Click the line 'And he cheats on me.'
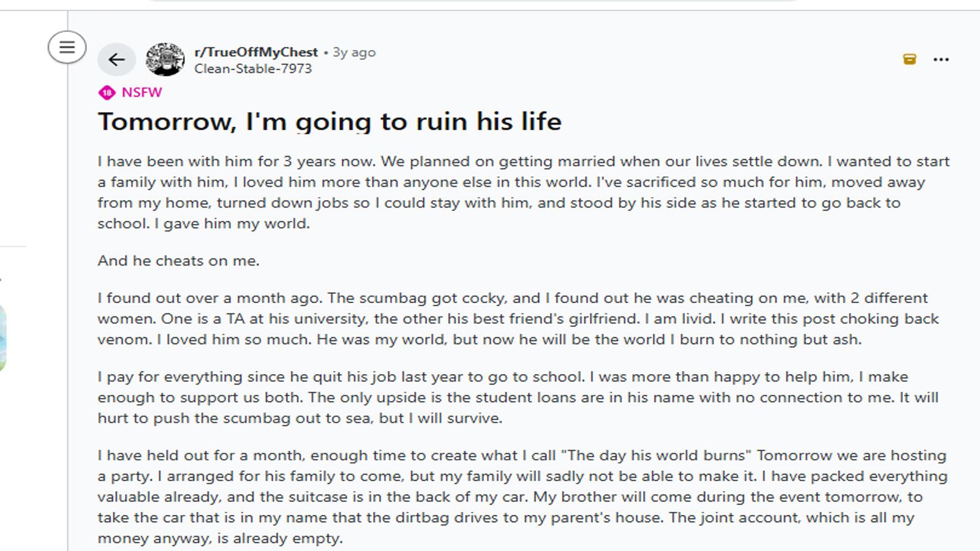Image resolution: width=980 pixels, height=551 pixels. tap(178, 261)
